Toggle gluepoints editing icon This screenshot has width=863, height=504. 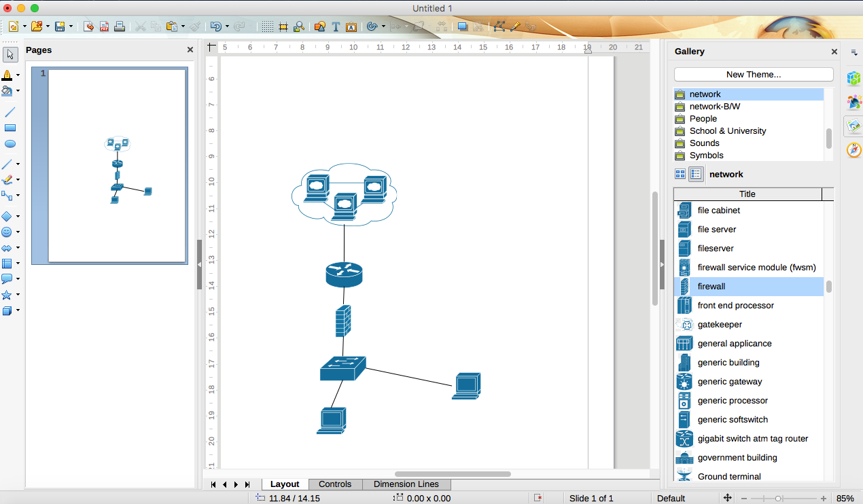click(x=515, y=26)
